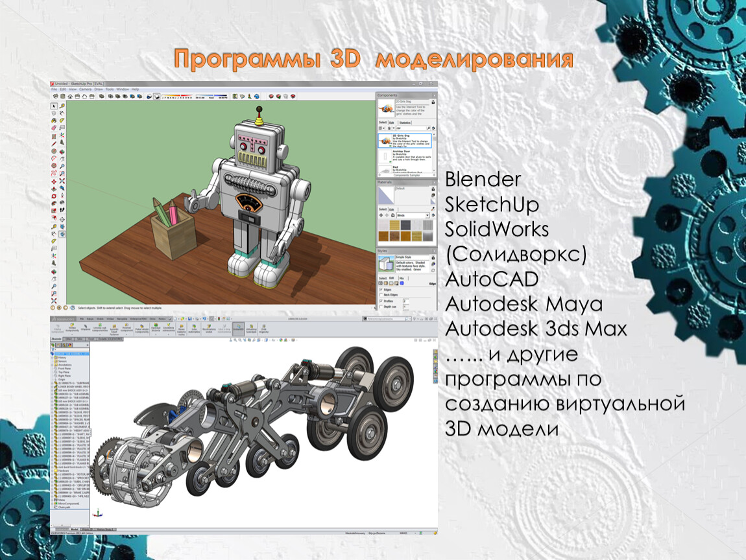The image size is (746, 560).
Task: Switch to Mix tab in Styles panel
Action: pos(402,278)
